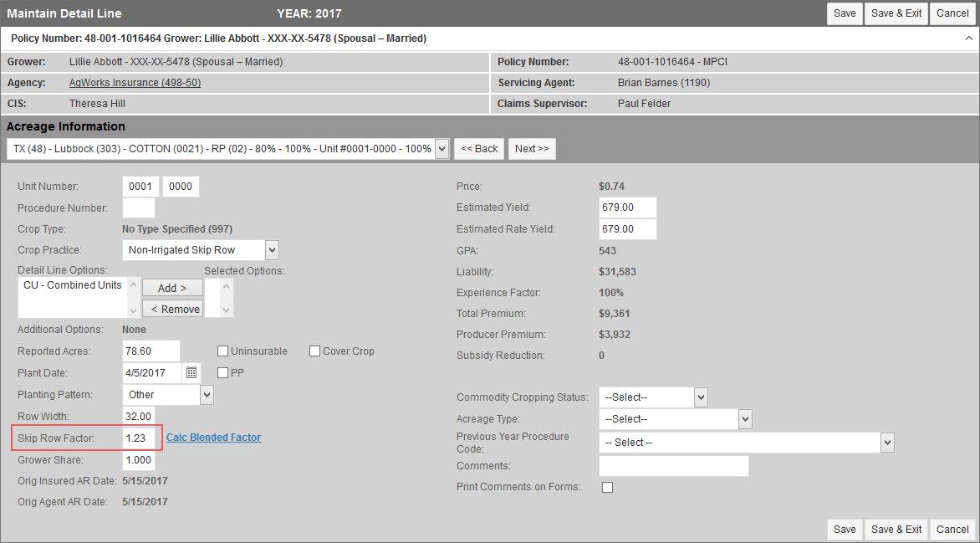Click the << Back button

pos(479,149)
